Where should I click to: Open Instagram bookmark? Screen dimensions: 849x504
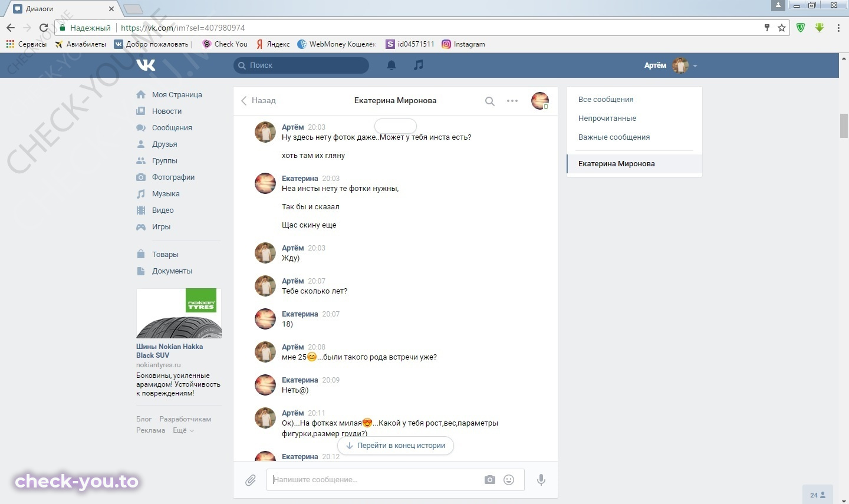tap(463, 44)
